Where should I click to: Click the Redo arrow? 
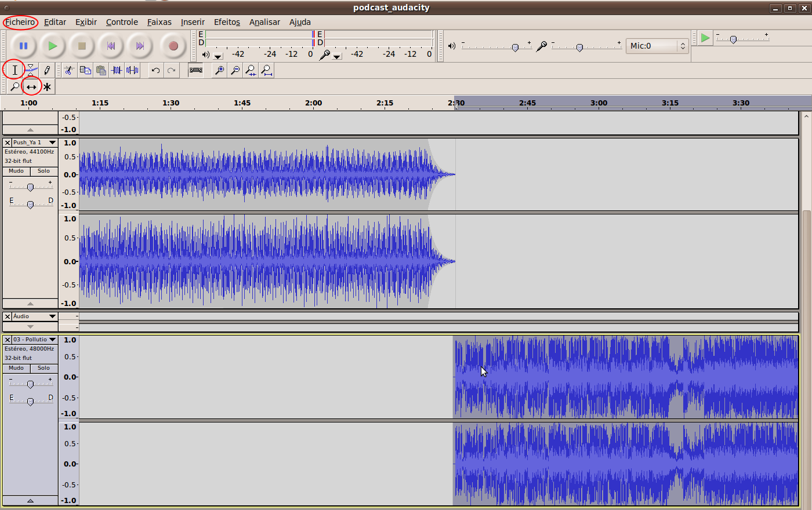click(171, 70)
